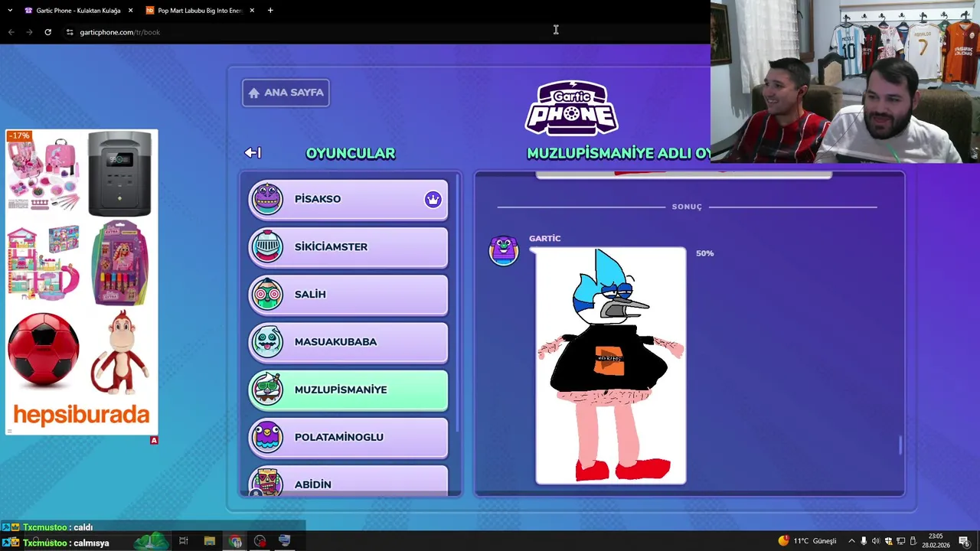The image size is (980, 551).
Task: Click the Gartic Phone logo
Action: coord(571,108)
